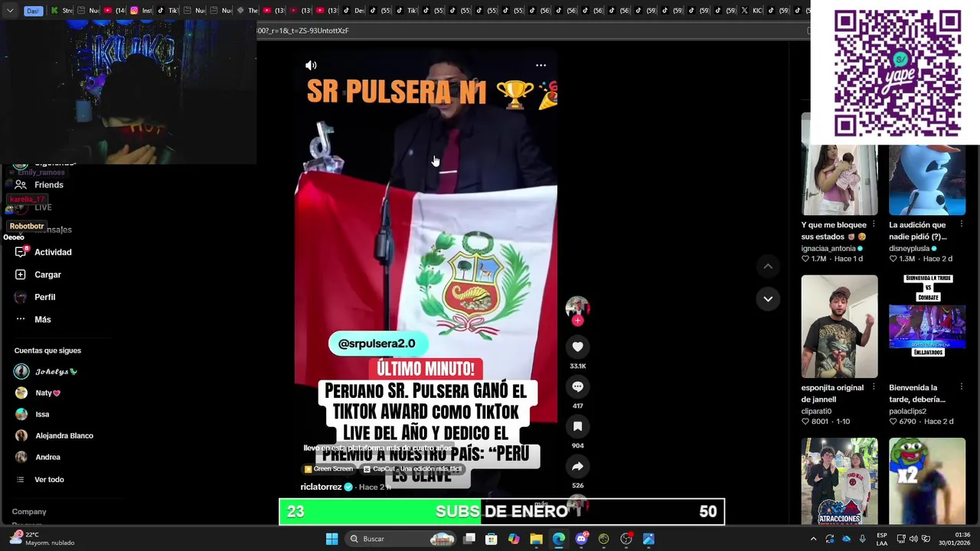The height and width of the screenshot is (551, 980).
Task: Open disneyplusla author name
Action: 909,249
